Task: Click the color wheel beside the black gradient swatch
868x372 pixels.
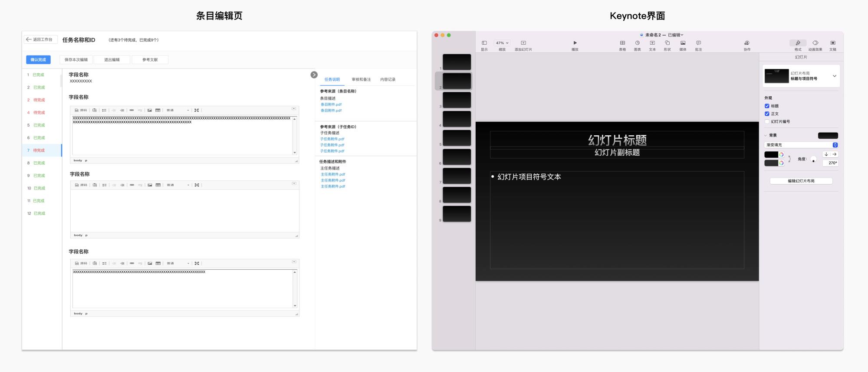Action: tap(781, 154)
